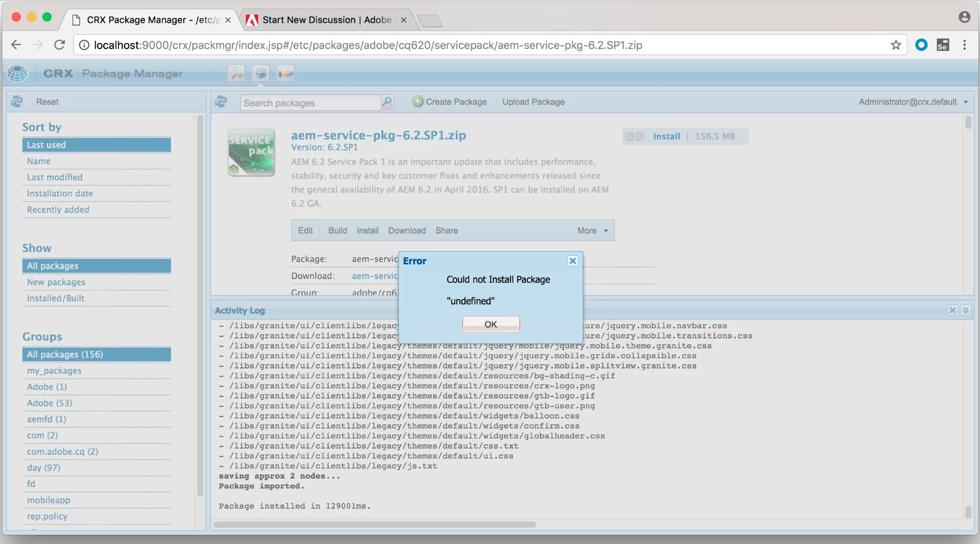The width and height of the screenshot is (980, 544).
Task: Switch to Start New Discussion tab
Action: click(x=327, y=20)
